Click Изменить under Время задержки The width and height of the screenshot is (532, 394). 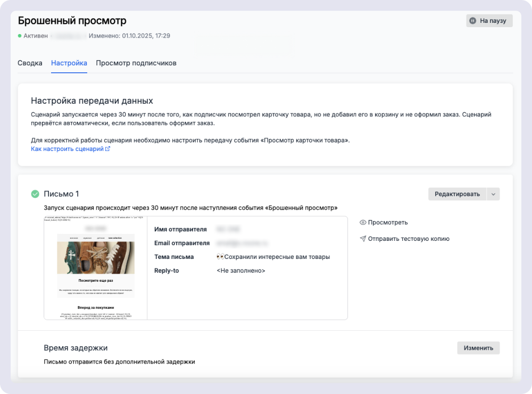click(x=478, y=347)
